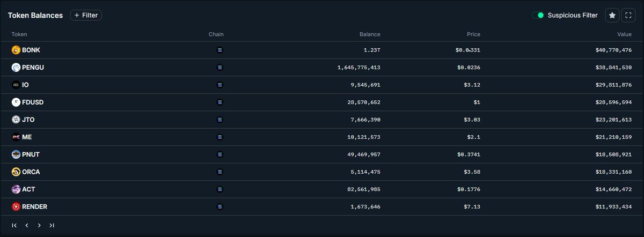Image resolution: width=644 pixels, height=237 pixels.
Task: Click the Solana chain icon in BONK row
Action: [219, 50]
